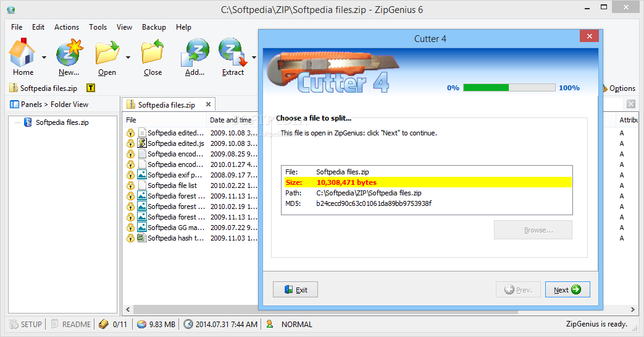Click Next in the Cutter 4 dialog
This screenshot has width=644, height=337.
point(567,289)
